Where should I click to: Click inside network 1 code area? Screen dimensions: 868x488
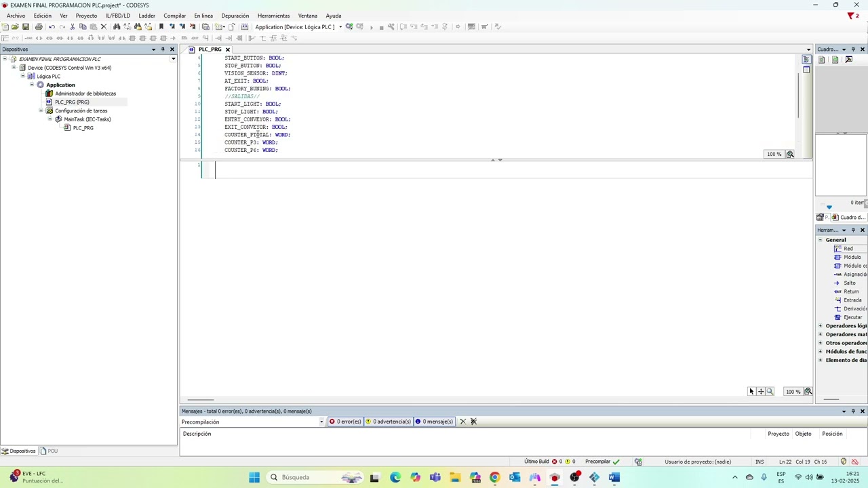pyautogui.click(x=513, y=170)
